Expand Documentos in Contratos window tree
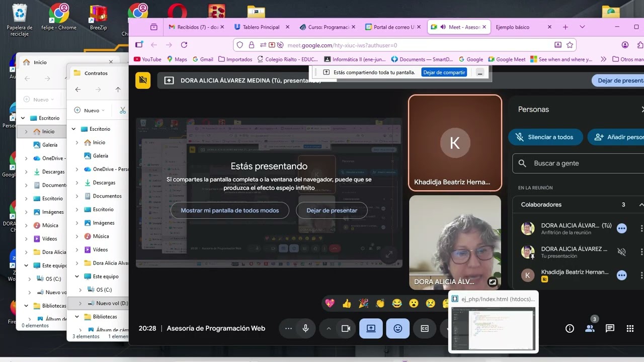 [77, 196]
